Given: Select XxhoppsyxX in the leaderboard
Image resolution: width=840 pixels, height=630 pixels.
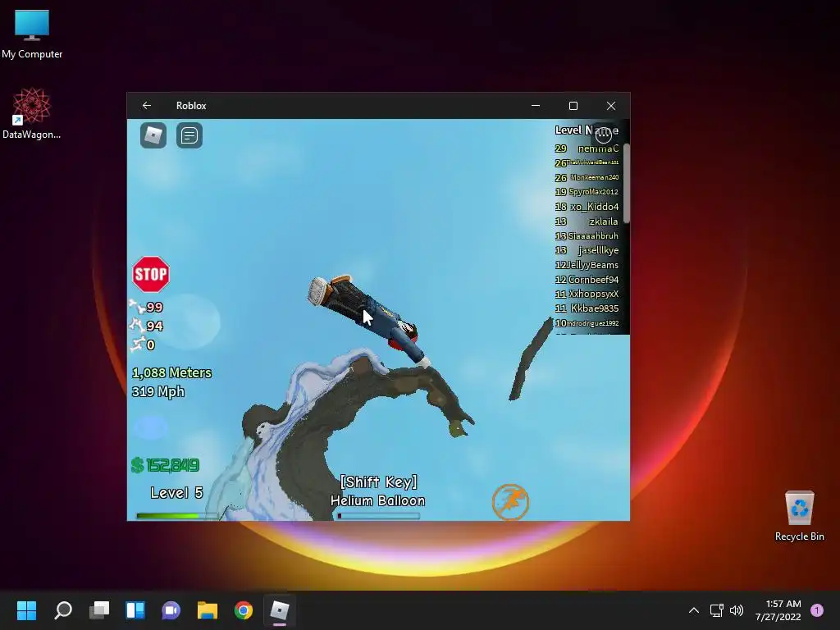Looking at the screenshot, I should 594,294.
